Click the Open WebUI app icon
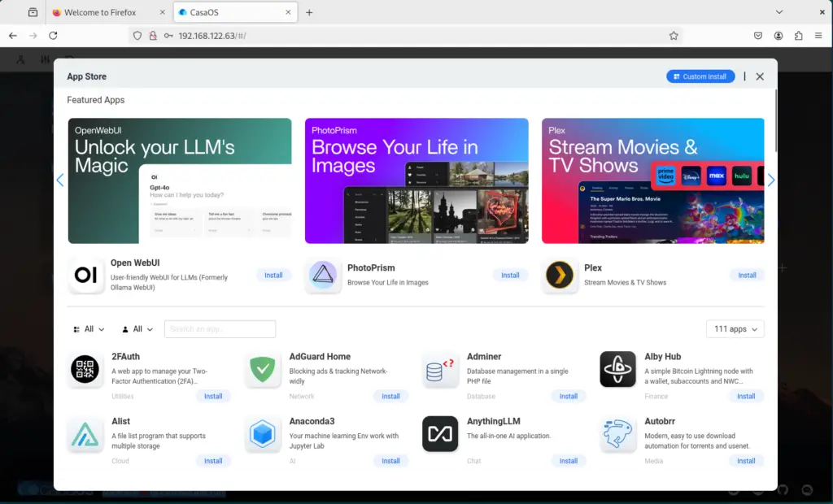The width and height of the screenshot is (833, 504). pos(85,276)
